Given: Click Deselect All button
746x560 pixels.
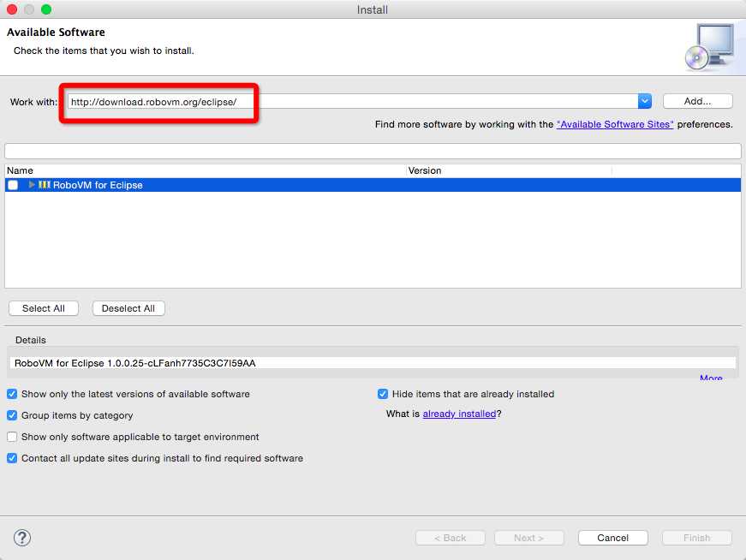Looking at the screenshot, I should [x=128, y=308].
